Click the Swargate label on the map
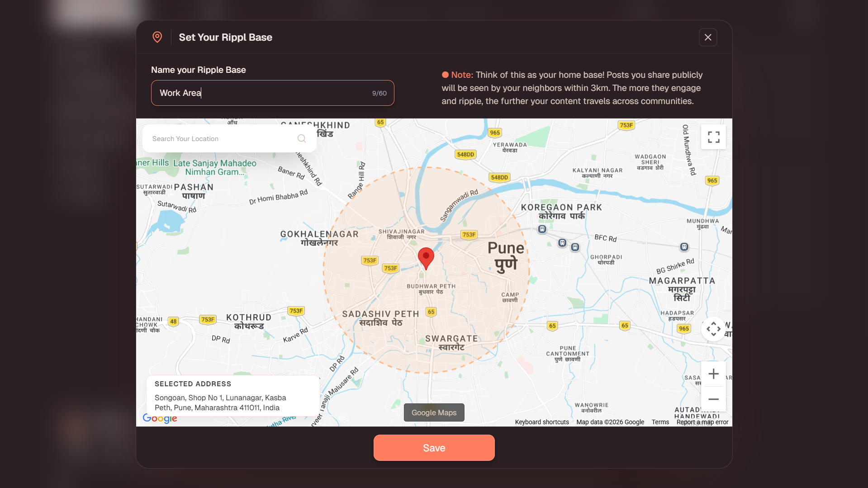This screenshot has width=868, height=488. [x=451, y=342]
